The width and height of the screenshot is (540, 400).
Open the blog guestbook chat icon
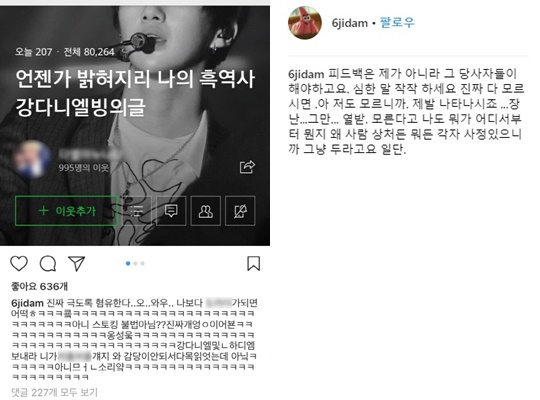pos(171,211)
